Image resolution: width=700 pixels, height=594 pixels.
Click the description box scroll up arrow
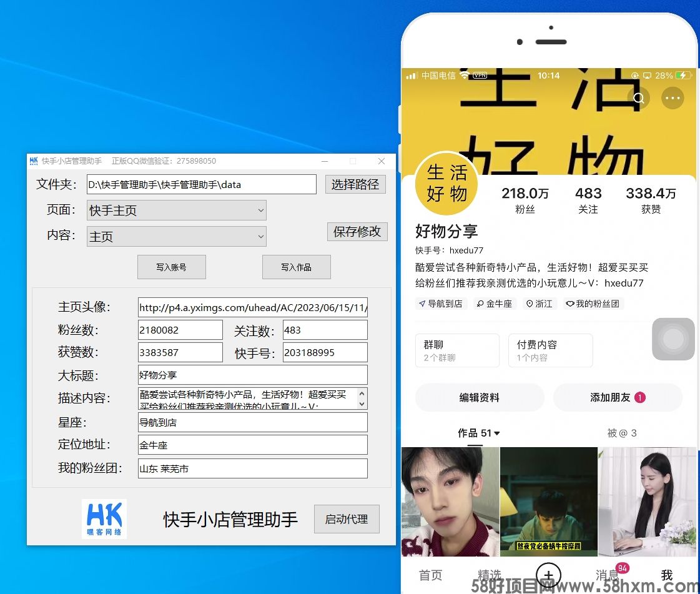tap(362, 393)
